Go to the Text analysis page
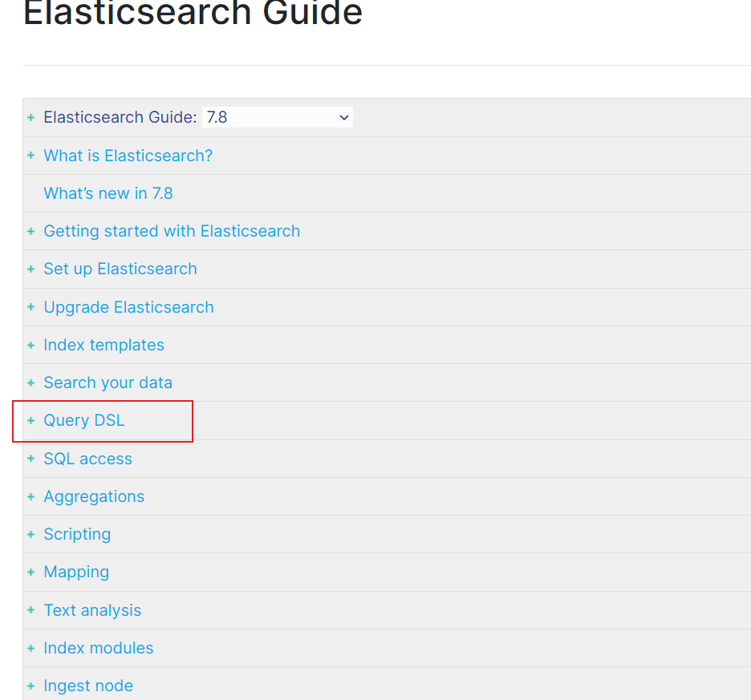 click(92, 610)
